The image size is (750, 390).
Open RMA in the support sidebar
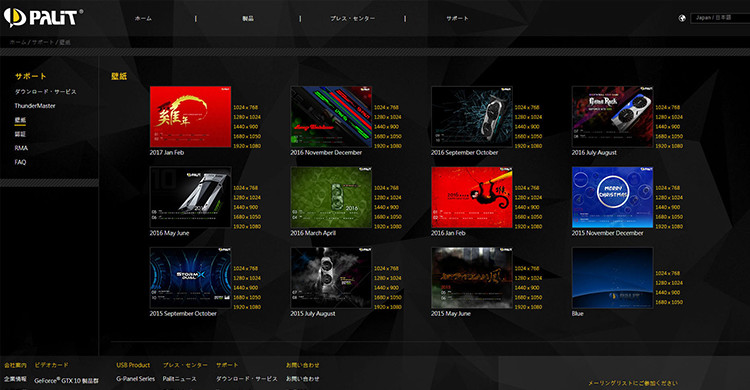(21, 148)
